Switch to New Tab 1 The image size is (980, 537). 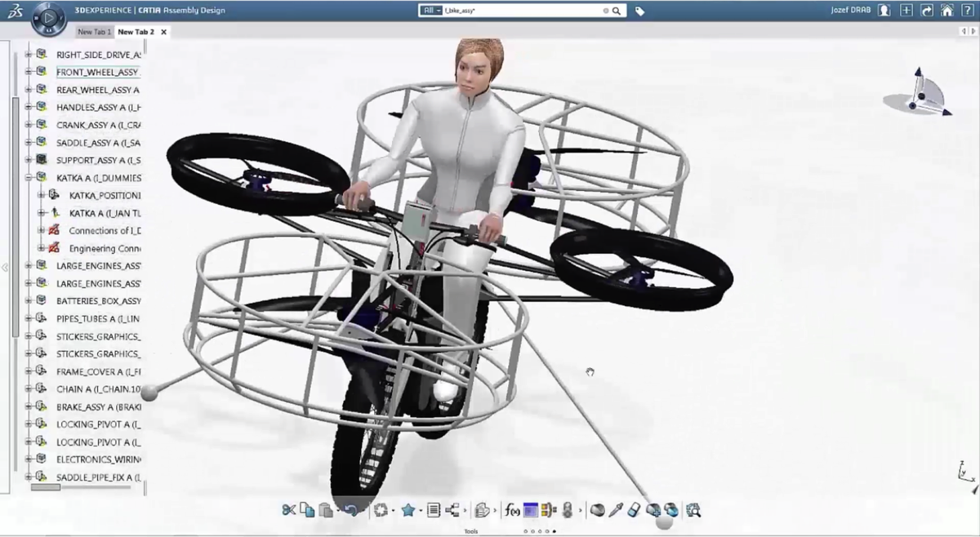pos(94,32)
